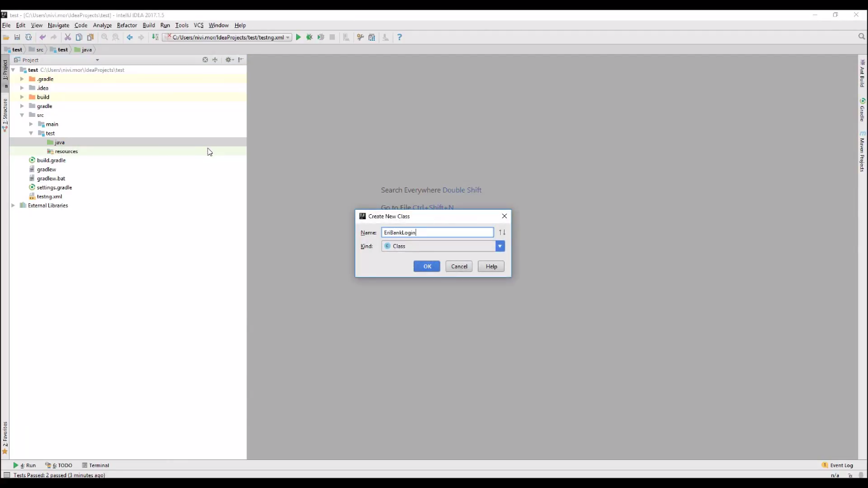Click the Name field containing EriBankLogin

pos(437,233)
